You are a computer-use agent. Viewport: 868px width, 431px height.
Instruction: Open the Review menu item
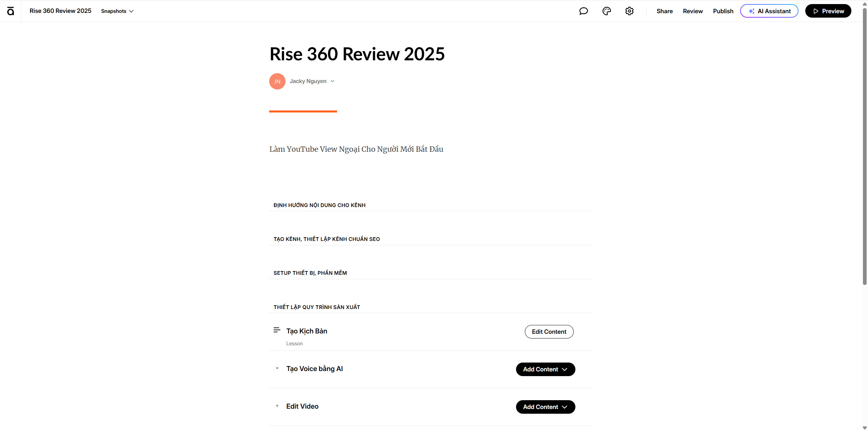[692, 11]
